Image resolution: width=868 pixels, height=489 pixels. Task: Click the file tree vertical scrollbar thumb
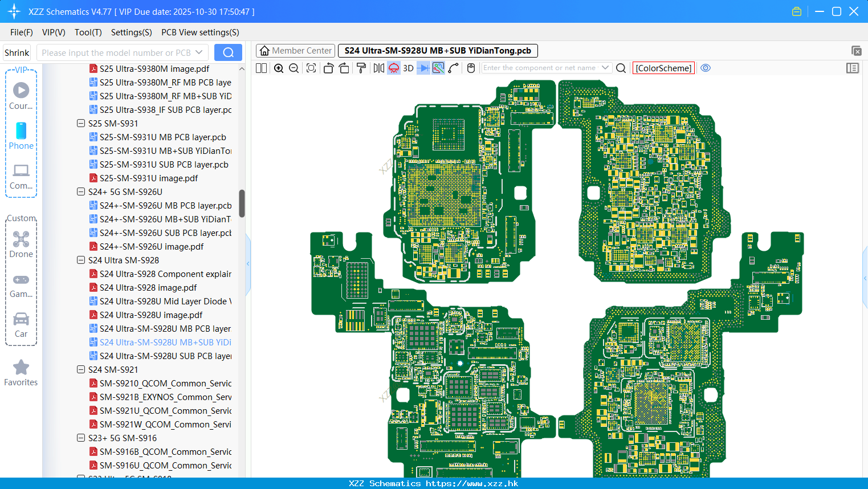(242, 203)
